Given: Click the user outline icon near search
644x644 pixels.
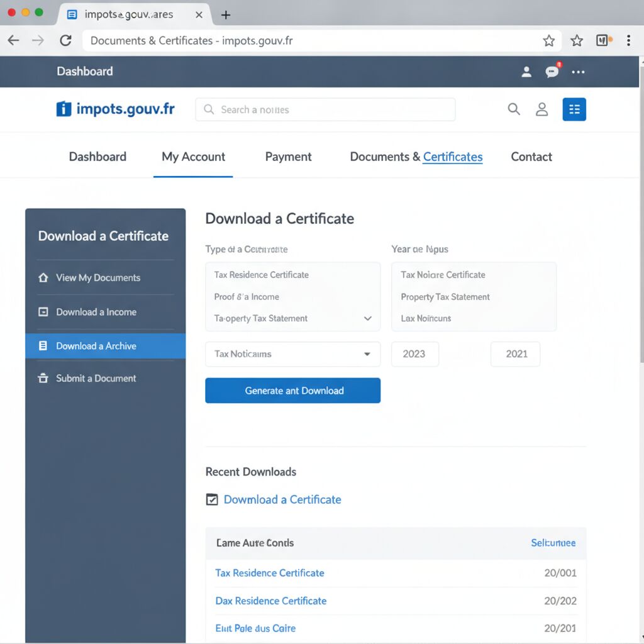Looking at the screenshot, I should 541,109.
